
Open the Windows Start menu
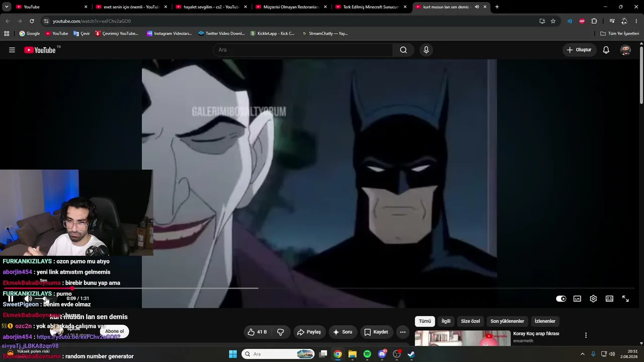233,354
